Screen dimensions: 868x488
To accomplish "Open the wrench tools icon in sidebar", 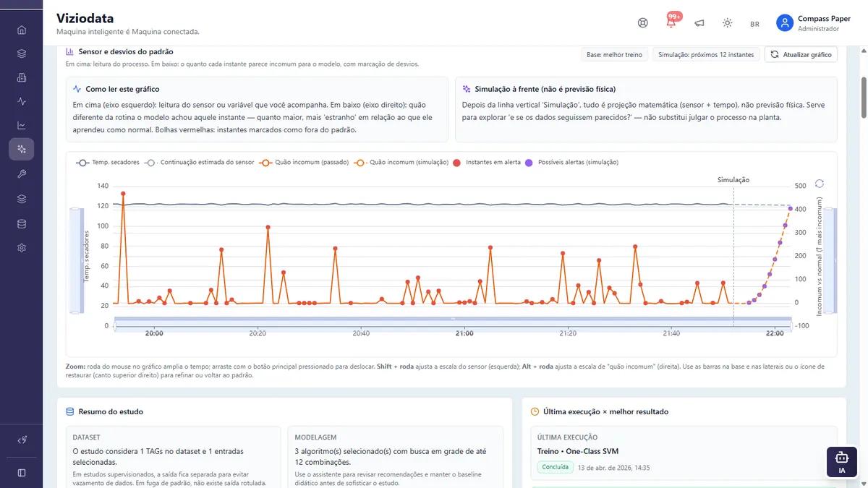I will (22, 174).
